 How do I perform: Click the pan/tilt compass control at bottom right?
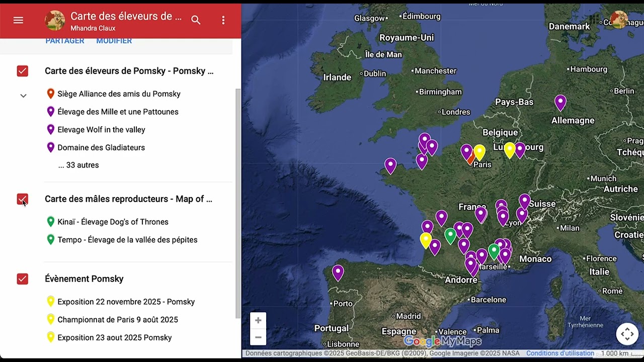(x=627, y=333)
